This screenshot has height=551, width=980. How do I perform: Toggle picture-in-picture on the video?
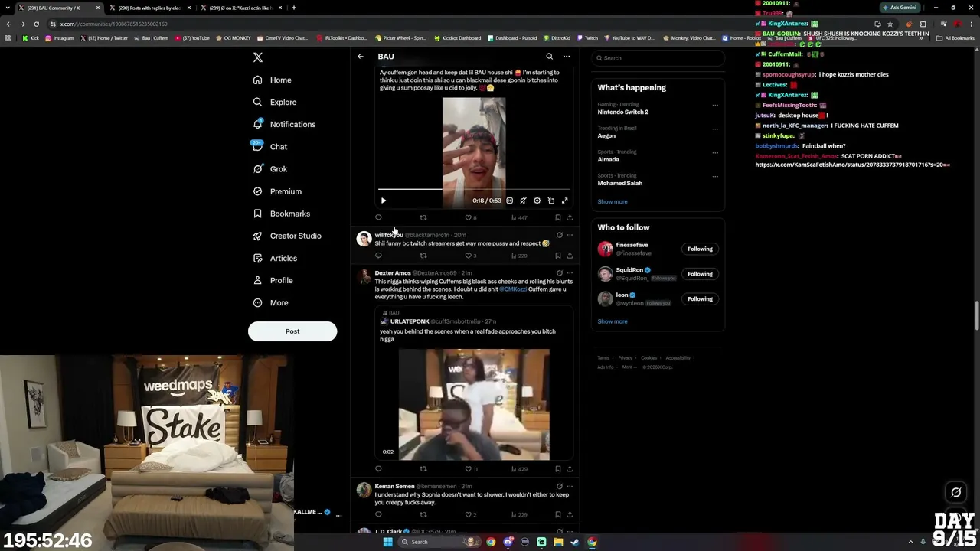550,201
